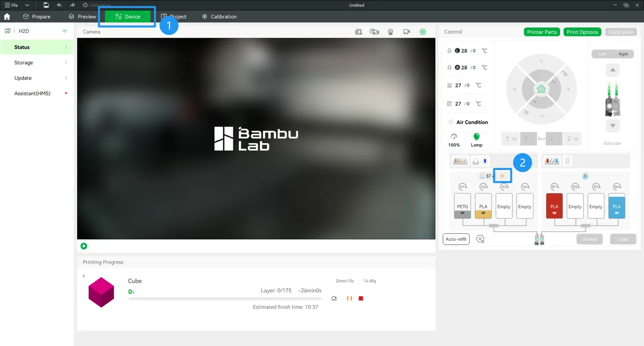Expand the Storage sidebar item
644x346 pixels.
36,63
